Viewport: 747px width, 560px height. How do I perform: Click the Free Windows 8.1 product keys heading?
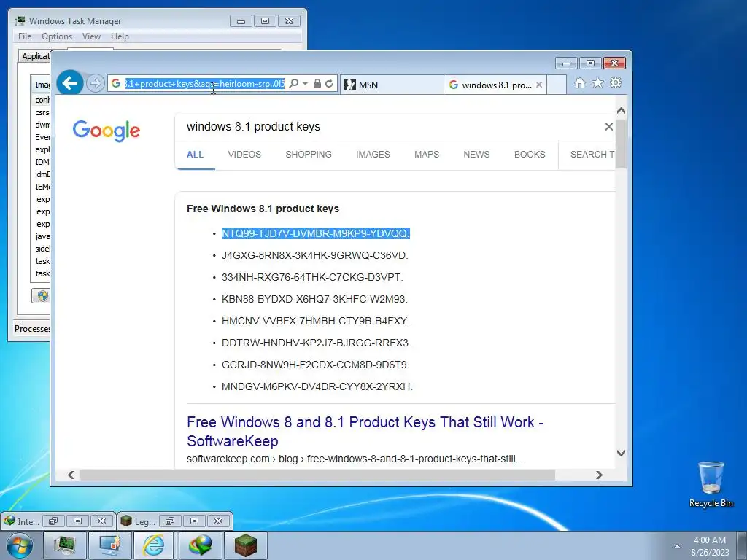(x=263, y=209)
